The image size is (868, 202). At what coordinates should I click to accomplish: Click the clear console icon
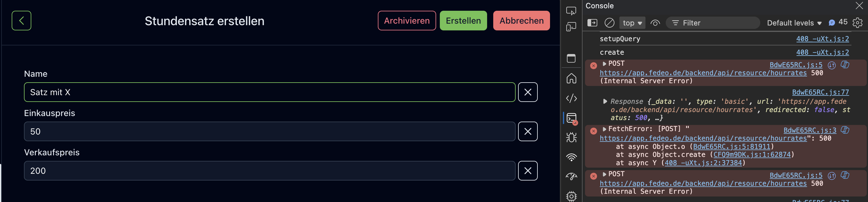click(610, 23)
